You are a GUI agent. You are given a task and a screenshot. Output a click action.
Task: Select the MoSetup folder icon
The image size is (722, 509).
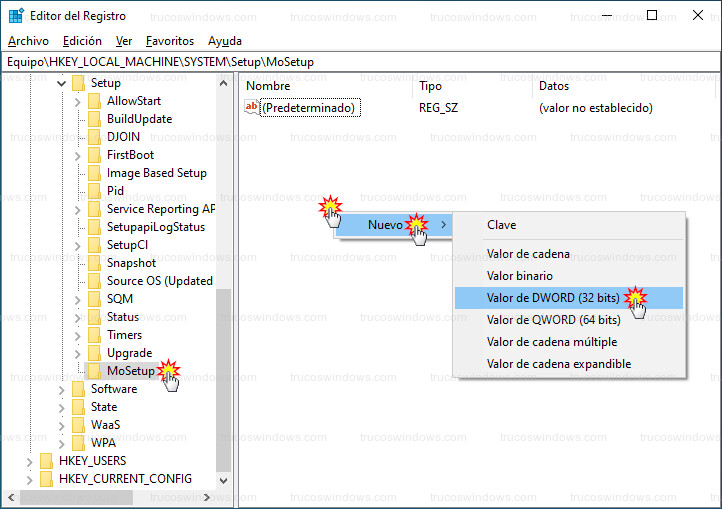[x=95, y=371]
